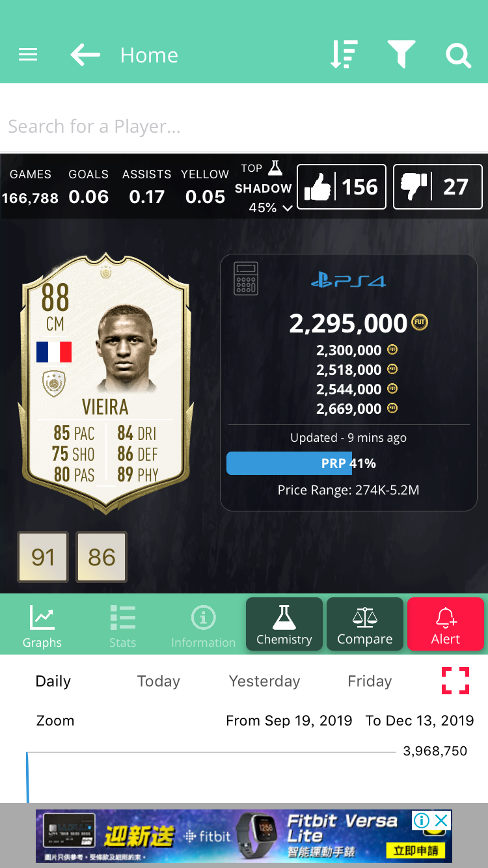Open the ad info icon
Screen dimensions: 488x868
click(x=422, y=820)
